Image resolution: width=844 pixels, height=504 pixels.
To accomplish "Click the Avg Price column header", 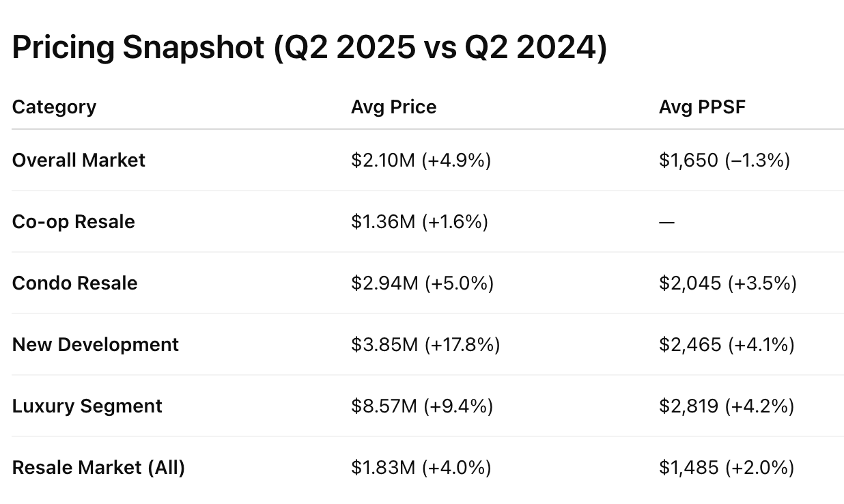I will pyautogui.click(x=393, y=107).
